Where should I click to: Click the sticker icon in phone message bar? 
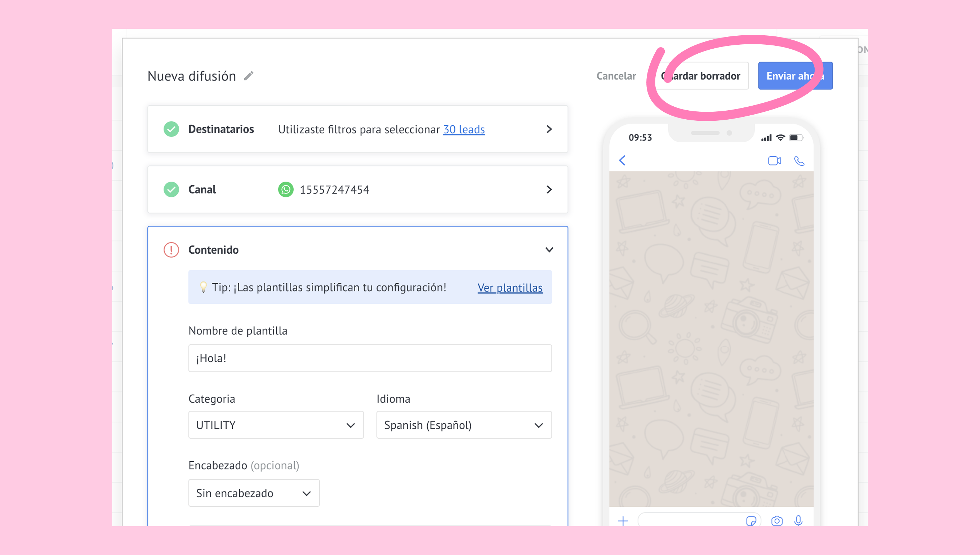751,521
